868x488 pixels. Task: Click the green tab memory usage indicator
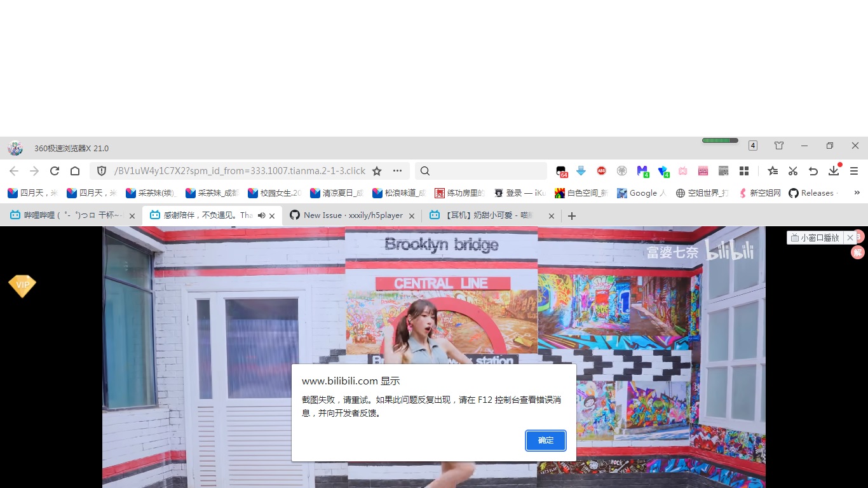(x=719, y=140)
